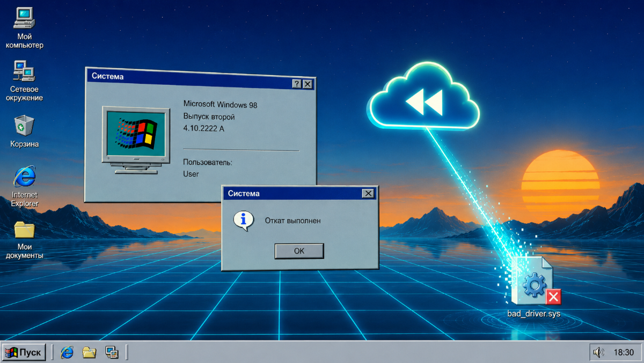Launch Internet Explorer from quick launch
644x363 pixels.
click(67, 352)
